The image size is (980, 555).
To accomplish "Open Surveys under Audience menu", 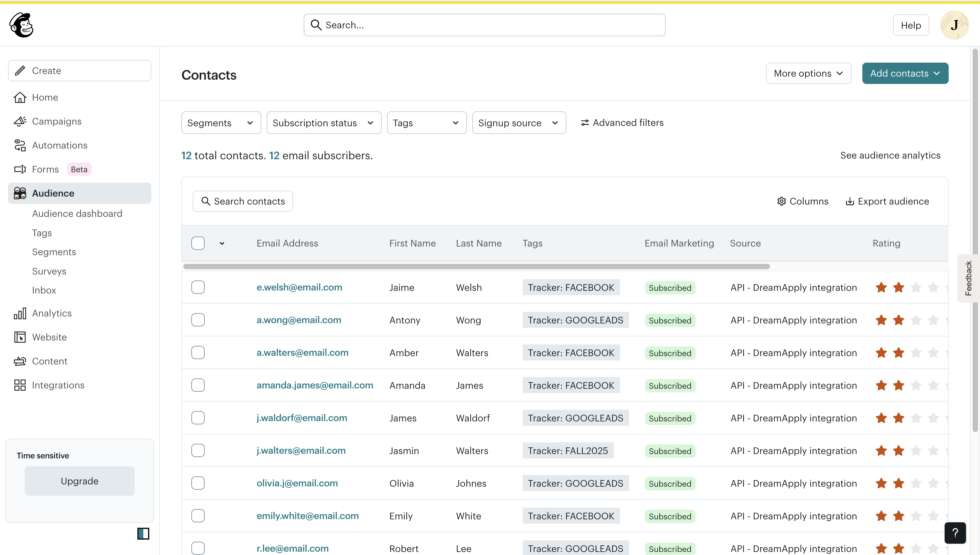I will [49, 271].
